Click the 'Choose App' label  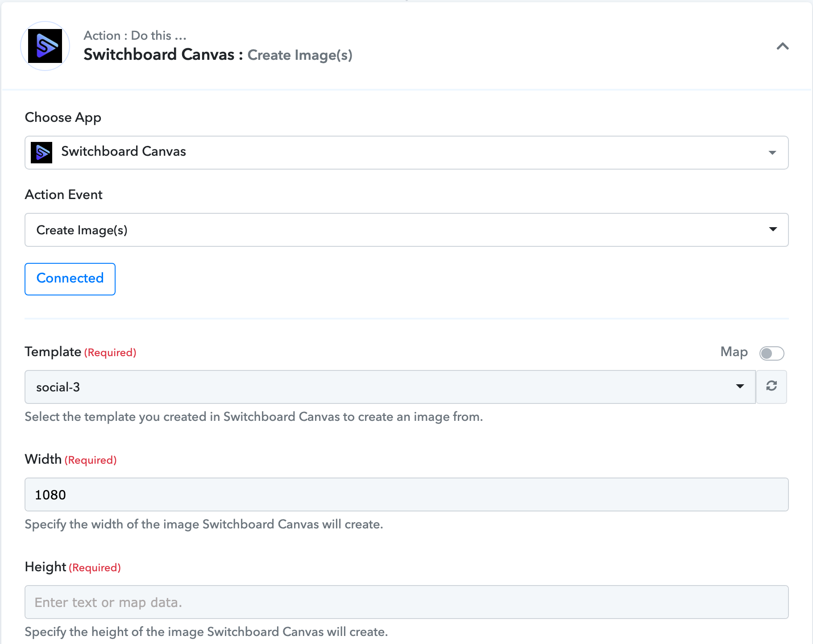63,117
